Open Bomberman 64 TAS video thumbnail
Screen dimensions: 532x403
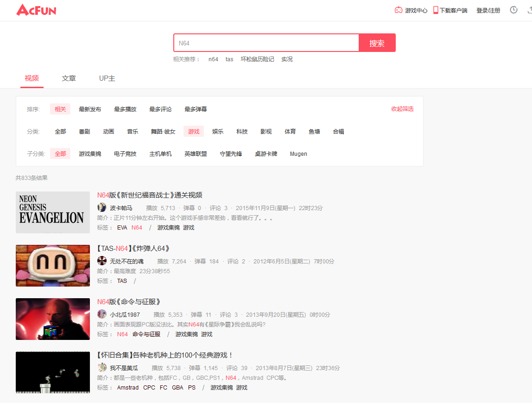click(52, 266)
